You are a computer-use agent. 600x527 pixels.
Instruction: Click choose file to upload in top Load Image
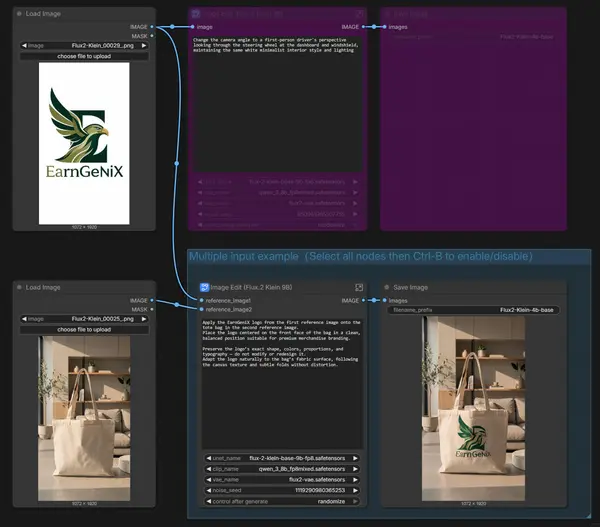click(x=84, y=56)
